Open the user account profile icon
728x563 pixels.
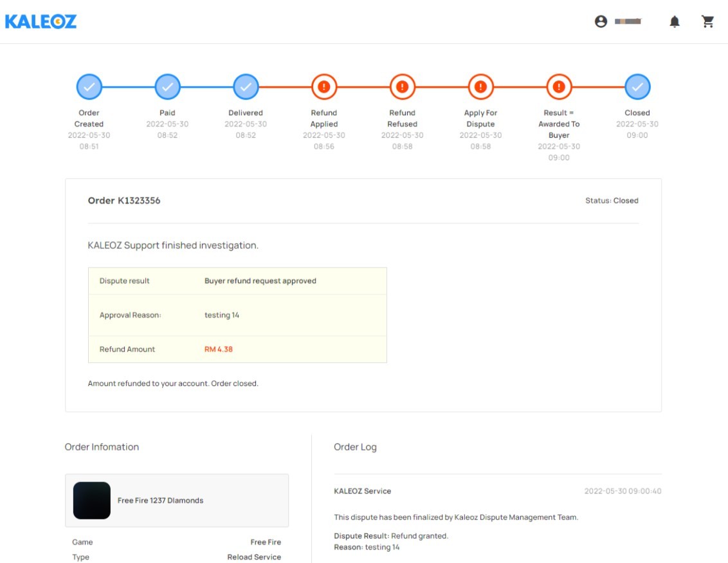click(601, 21)
